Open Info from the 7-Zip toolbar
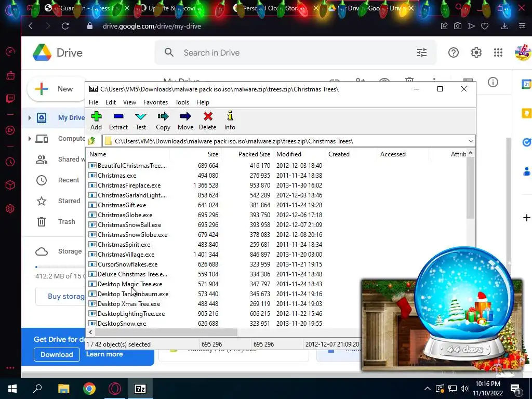This screenshot has height=399, width=532. [x=230, y=116]
